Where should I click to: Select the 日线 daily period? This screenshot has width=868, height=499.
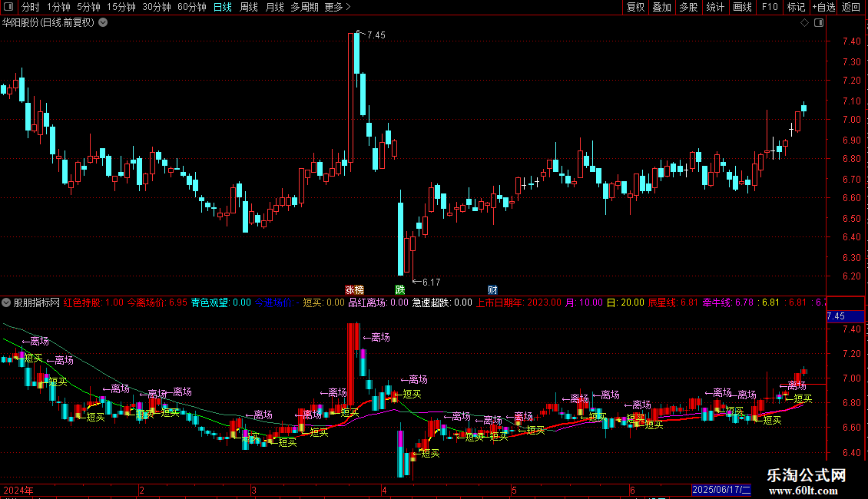coord(223,7)
